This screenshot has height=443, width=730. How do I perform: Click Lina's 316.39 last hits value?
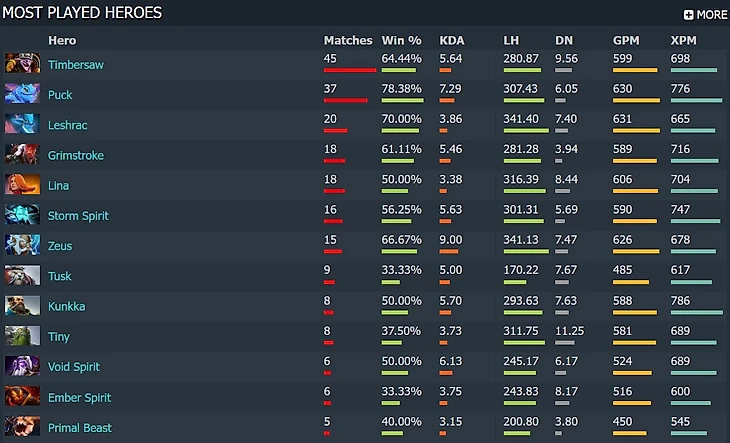(x=521, y=180)
